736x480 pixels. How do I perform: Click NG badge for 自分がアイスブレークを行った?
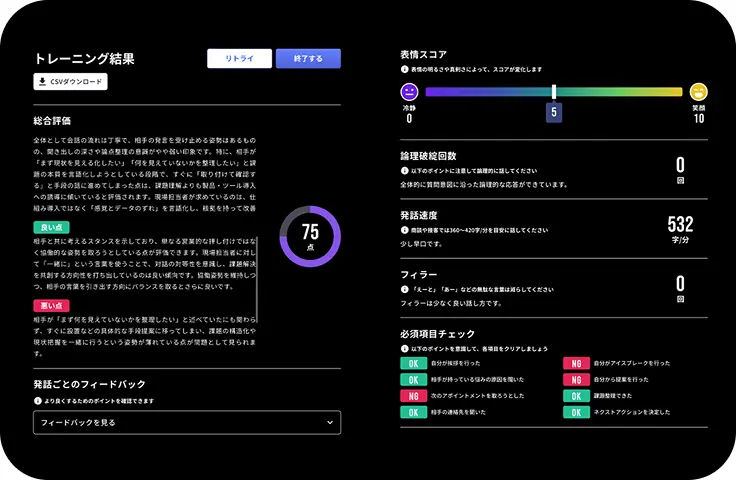coord(576,363)
